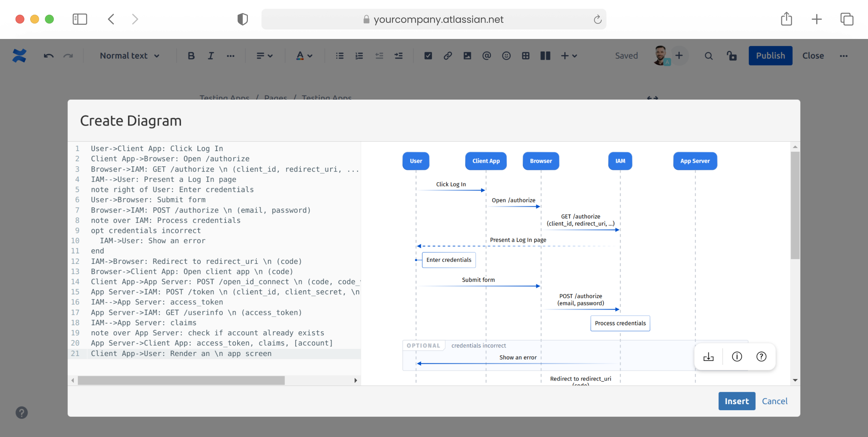The width and height of the screenshot is (868, 437).
Task: Insert a link with the link icon
Action: [x=448, y=56]
